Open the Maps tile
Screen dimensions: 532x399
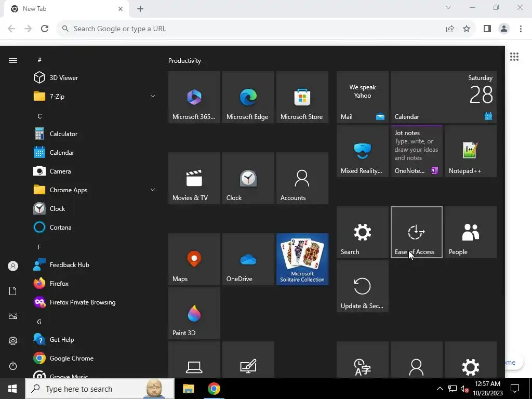(194, 259)
